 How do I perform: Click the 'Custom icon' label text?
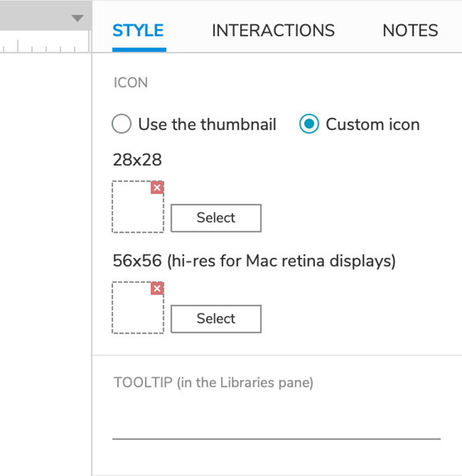(x=373, y=124)
